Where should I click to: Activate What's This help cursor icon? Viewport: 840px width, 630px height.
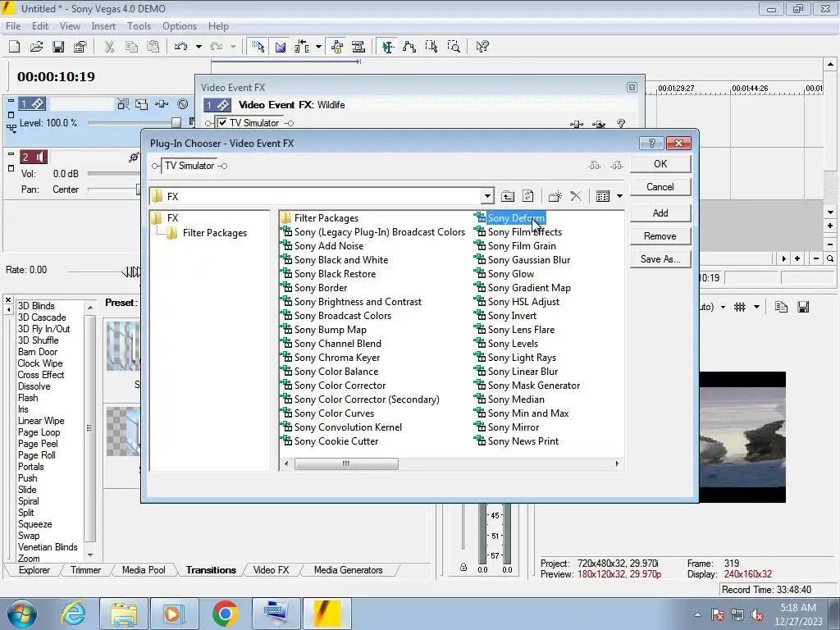[x=482, y=47]
